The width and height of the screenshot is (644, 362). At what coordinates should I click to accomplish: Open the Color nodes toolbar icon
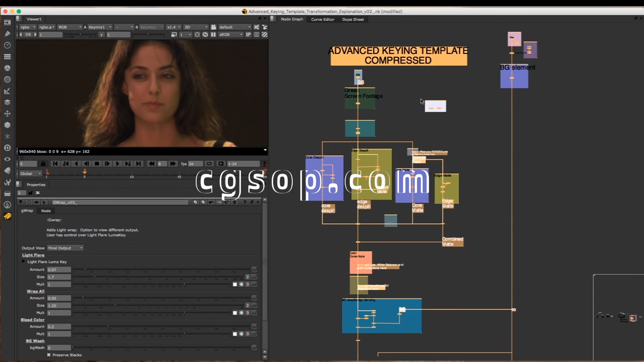pyautogui.click(x=7, y=68)
